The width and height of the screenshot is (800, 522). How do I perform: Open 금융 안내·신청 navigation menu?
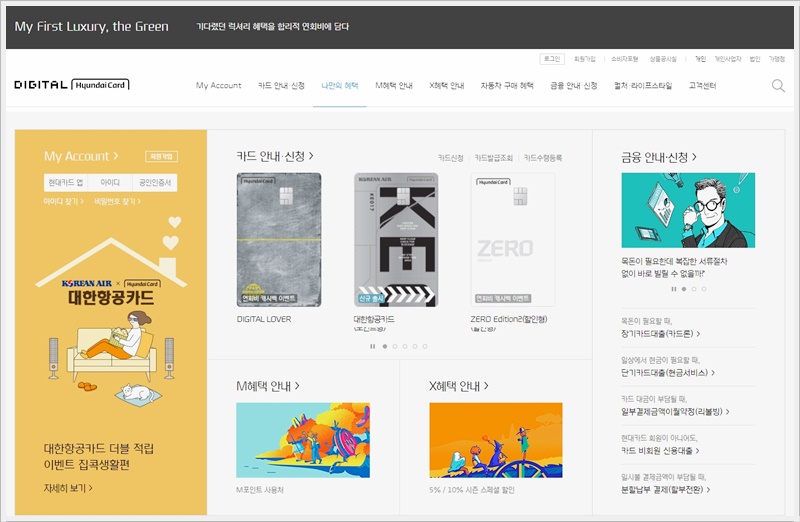573,85
